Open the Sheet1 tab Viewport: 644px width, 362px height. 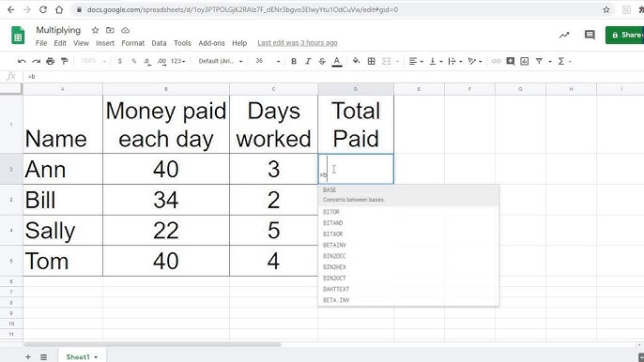(82, 356)
